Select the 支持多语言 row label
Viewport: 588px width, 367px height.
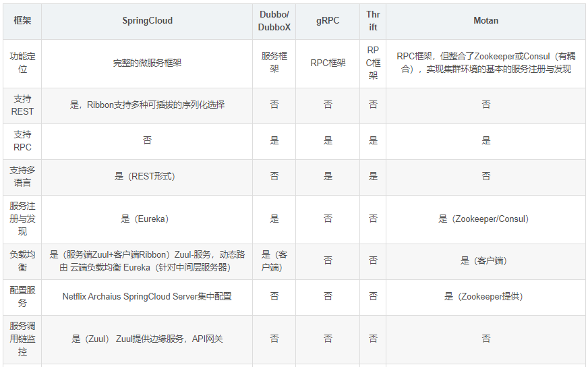point(22,177)
